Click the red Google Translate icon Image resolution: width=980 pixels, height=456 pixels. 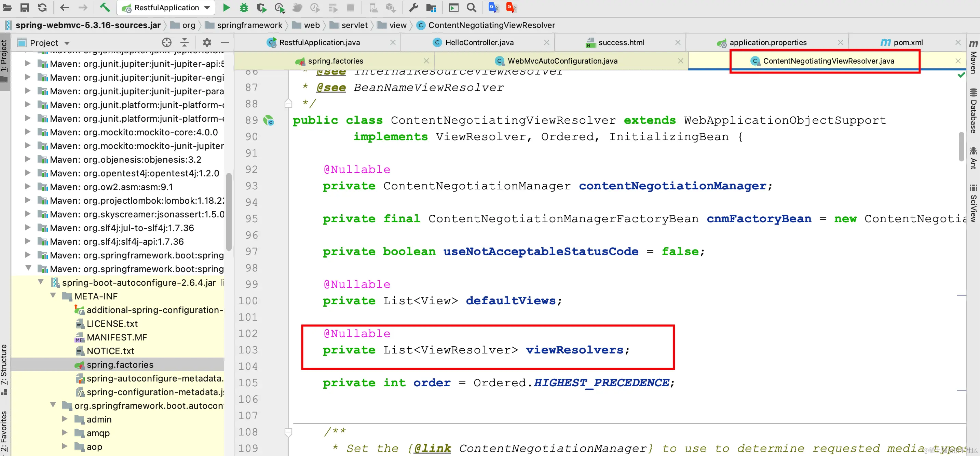coord(511,7)
